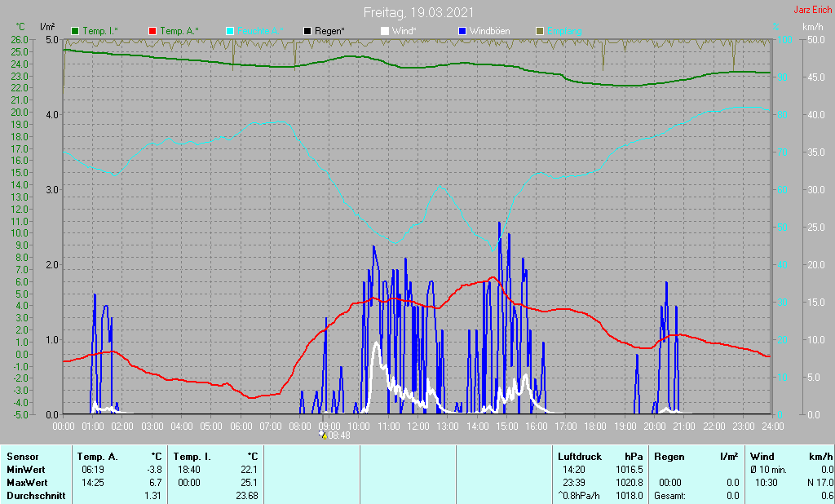The image size is (835, 504).
Task: Click the '24:00' time axis label
Action: pos(773,427)
